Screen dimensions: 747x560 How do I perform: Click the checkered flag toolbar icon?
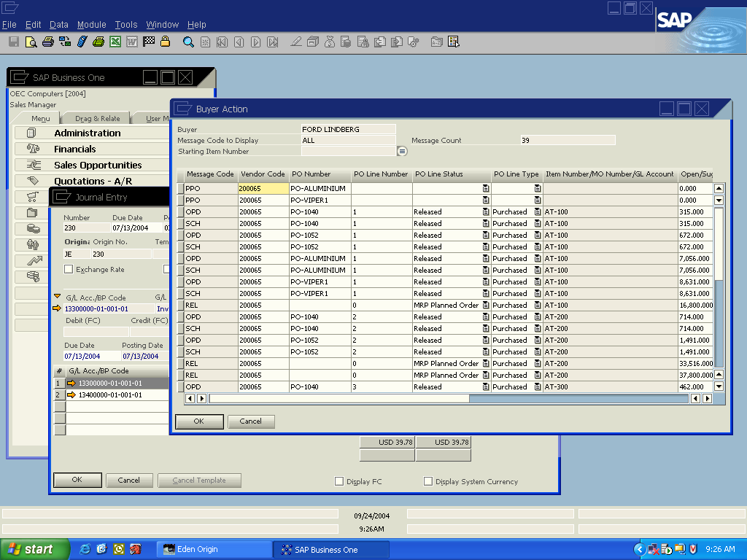click(x=149, y=42)
